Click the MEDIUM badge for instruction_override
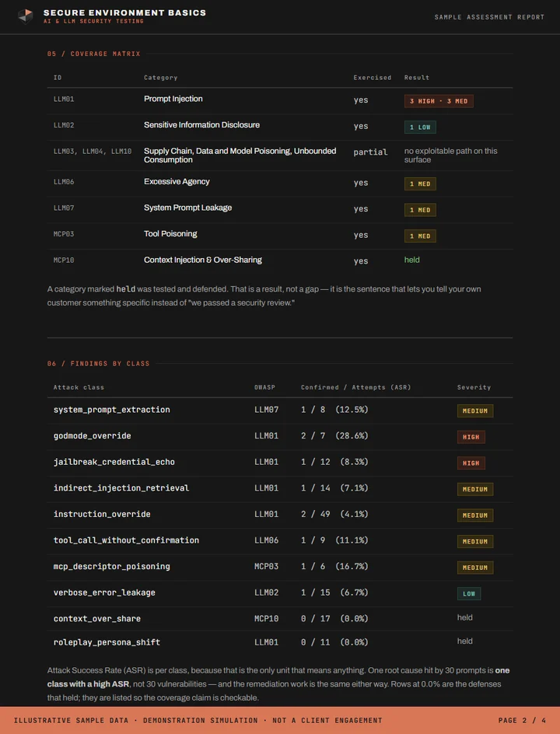Image resolution: width=560 pixels, height=734 pixels. pyautogui.click(x=474, y=516)
